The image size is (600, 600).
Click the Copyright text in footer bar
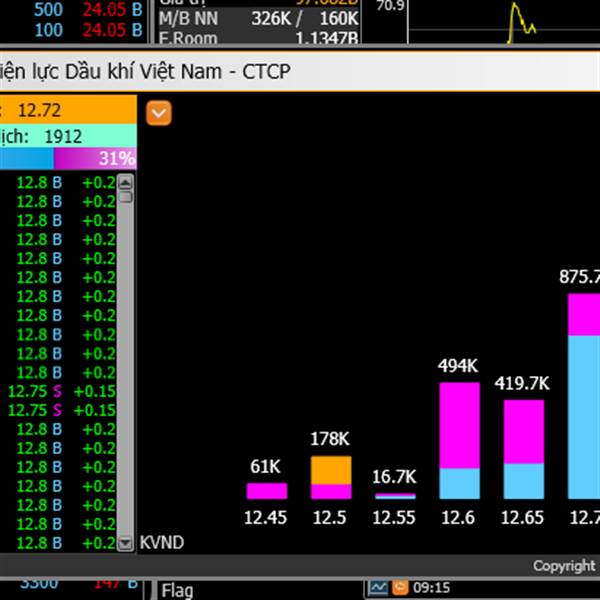click(x=564, y=566)
